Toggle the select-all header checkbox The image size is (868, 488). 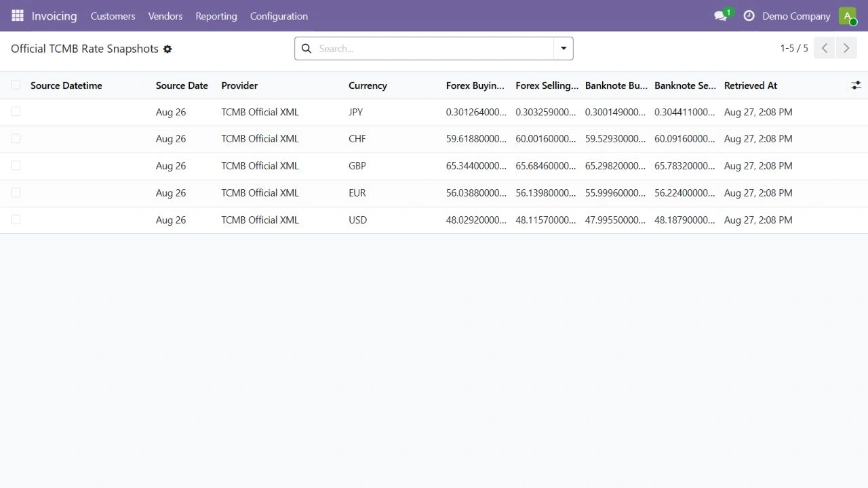(x=16, y=85)
